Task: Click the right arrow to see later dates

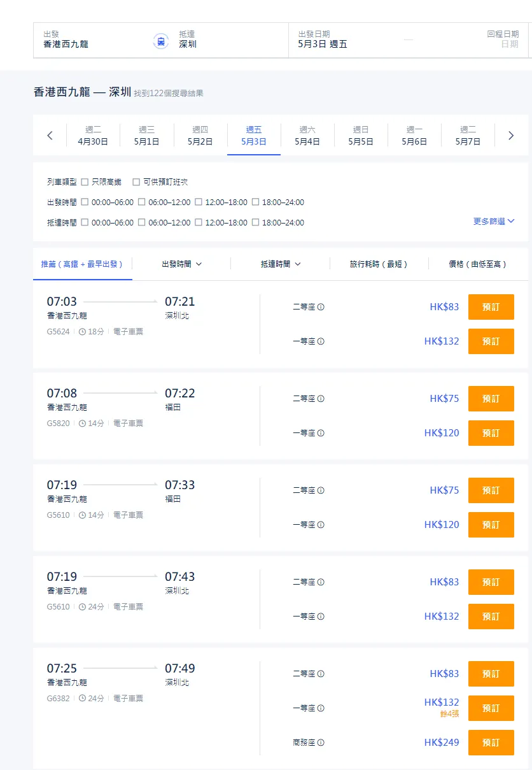Action: 510,135
